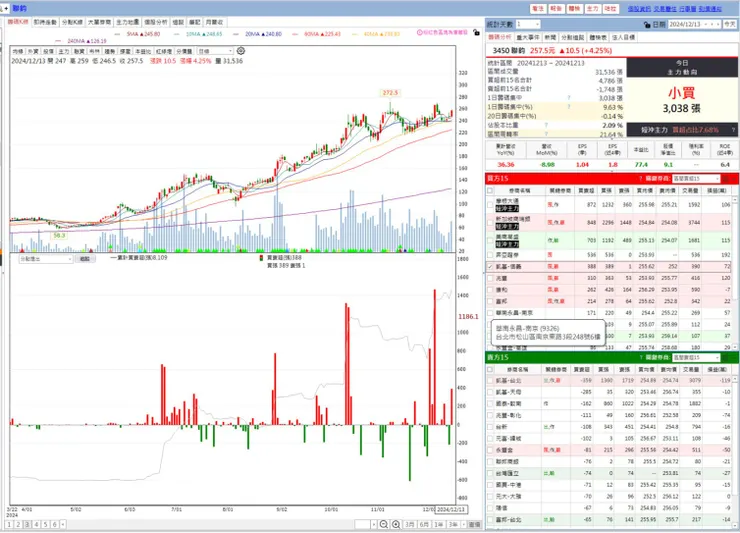This screenshot has width=740, height=533.
Task: Switch to 分點K線 tab
Action: (x=72, y=22)
